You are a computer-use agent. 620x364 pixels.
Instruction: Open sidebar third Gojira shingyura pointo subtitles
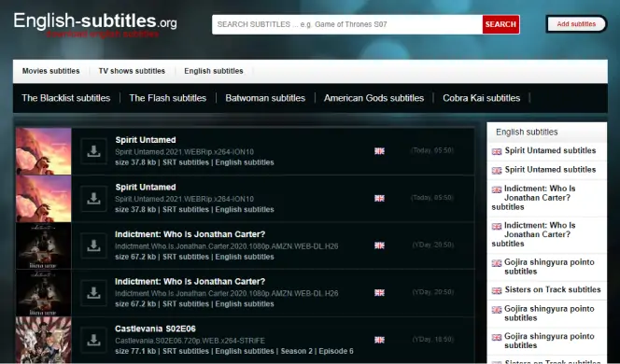tap(549, 341)
